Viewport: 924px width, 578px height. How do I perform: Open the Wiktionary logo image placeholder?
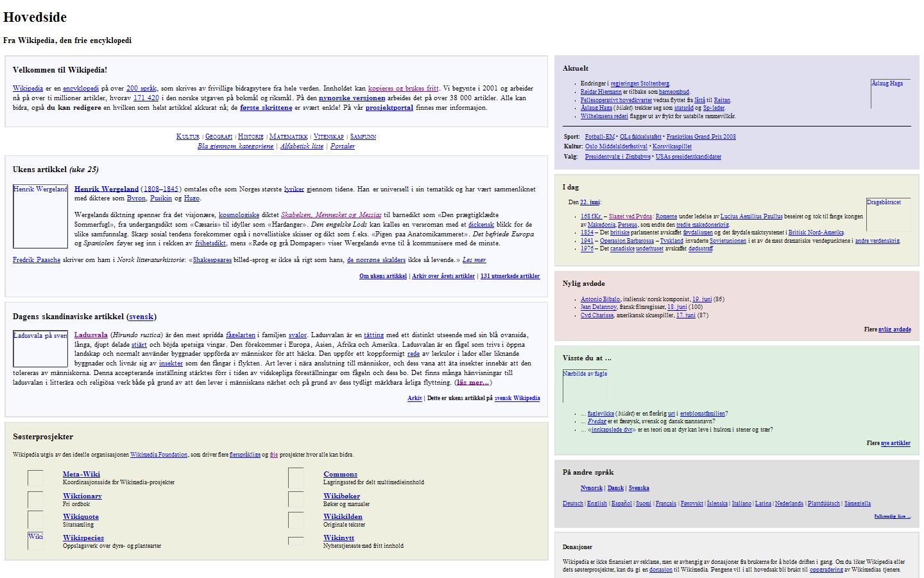click(35, 500)
